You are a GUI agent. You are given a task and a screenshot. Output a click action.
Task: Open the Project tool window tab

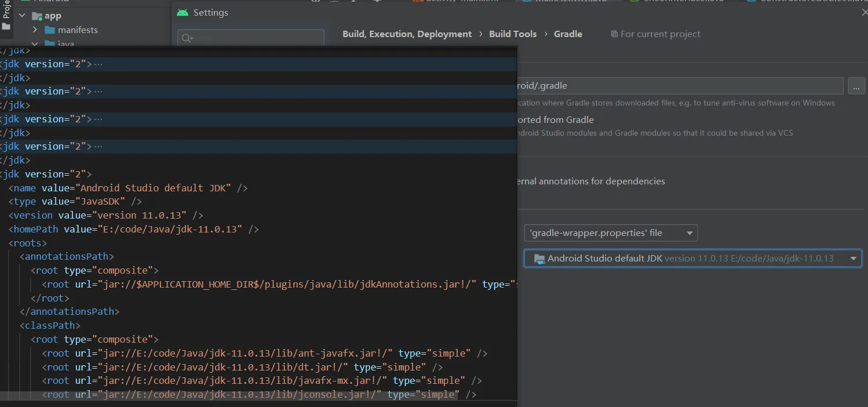tap(6, 10)
